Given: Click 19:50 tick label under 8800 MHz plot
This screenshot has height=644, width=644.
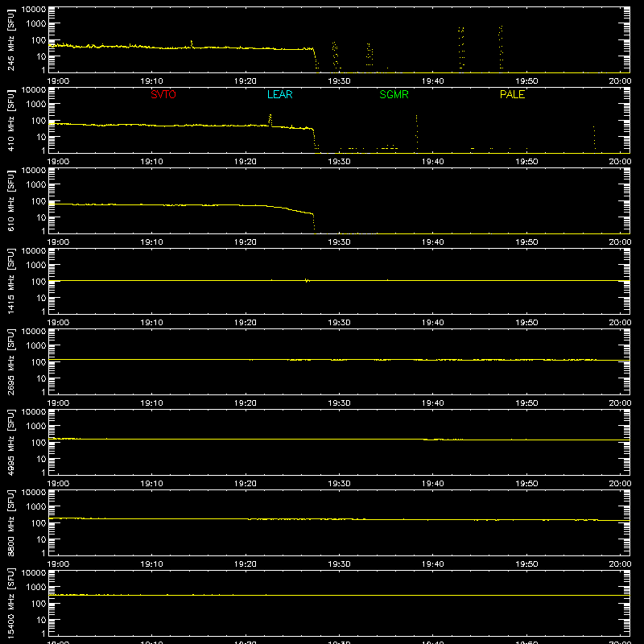Looking at the screenshot, I should (526, 564).
